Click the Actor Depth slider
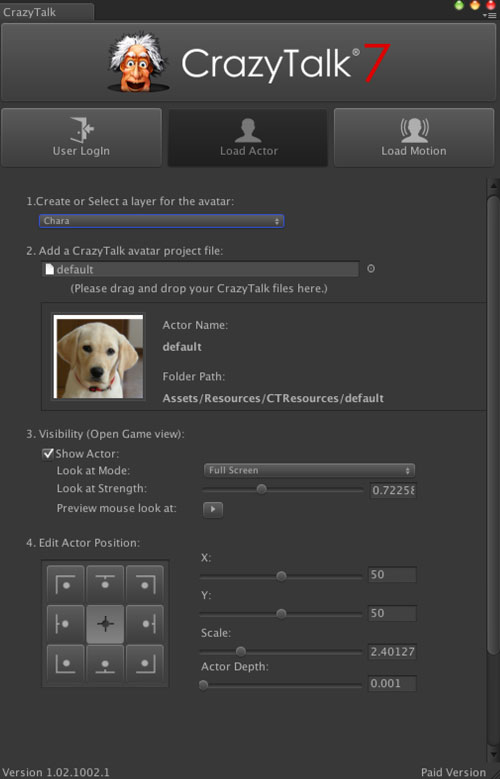The height and width of the screenshot is (779, 500). [281, 686]
